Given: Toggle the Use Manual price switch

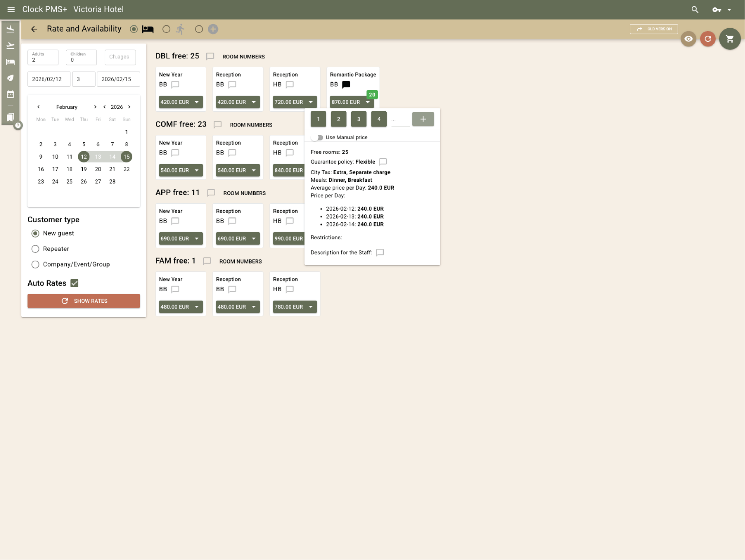Looking at the screenshot, I should click(x=317, y=137).
